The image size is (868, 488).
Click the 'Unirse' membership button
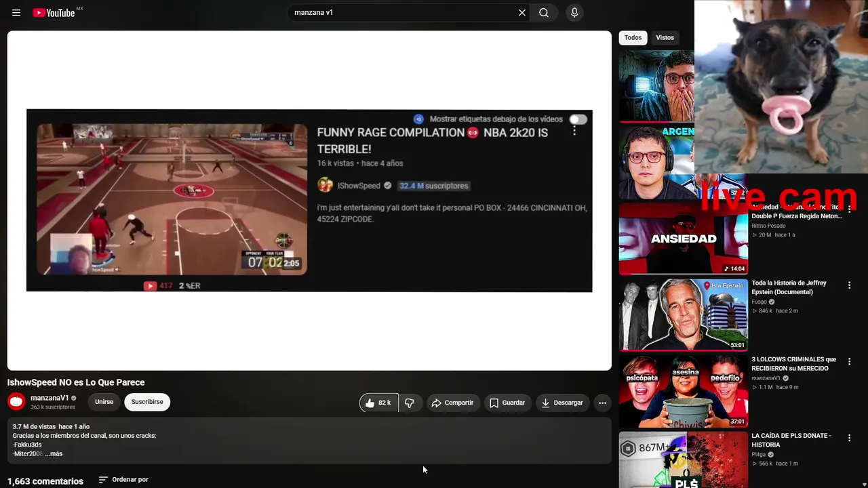point(104,402)
